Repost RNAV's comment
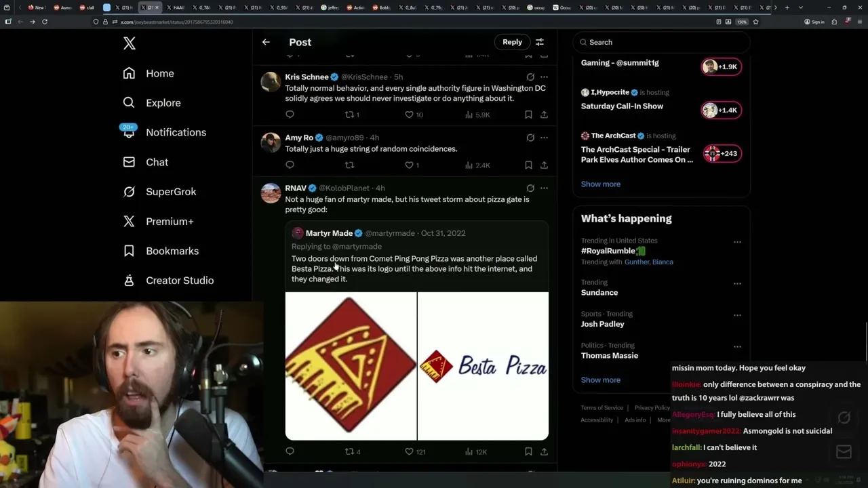Viewport: 868px width, 488px height. [x=353, y=451]
